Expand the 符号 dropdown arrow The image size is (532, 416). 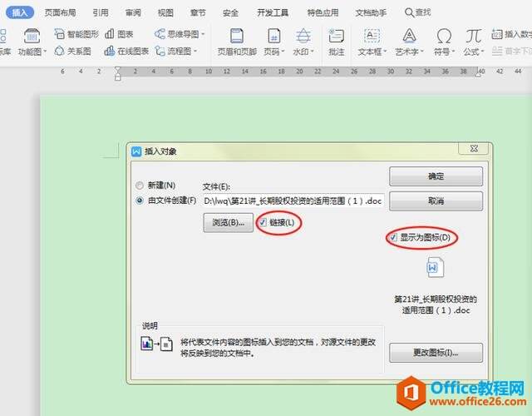click(x=453, y=52)
